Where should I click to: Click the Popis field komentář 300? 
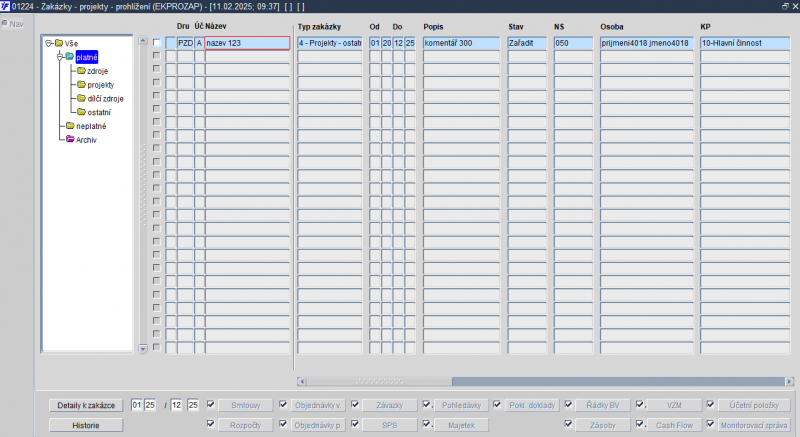[461, 43]
